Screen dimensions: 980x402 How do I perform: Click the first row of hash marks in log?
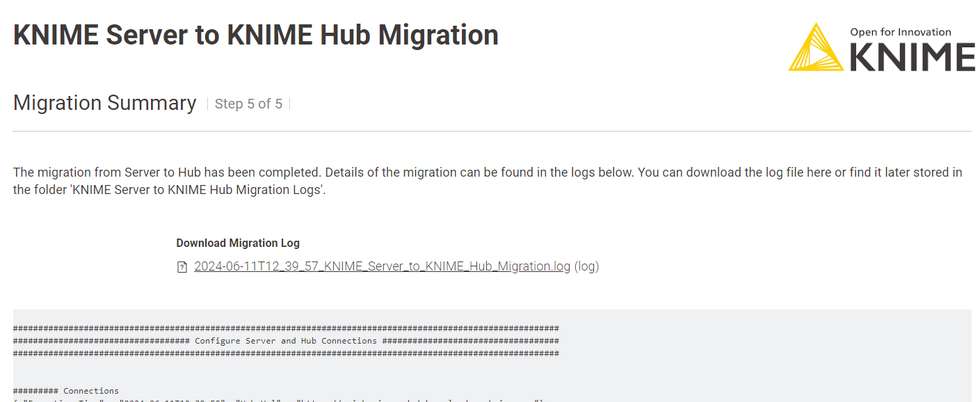click(285, 328)
